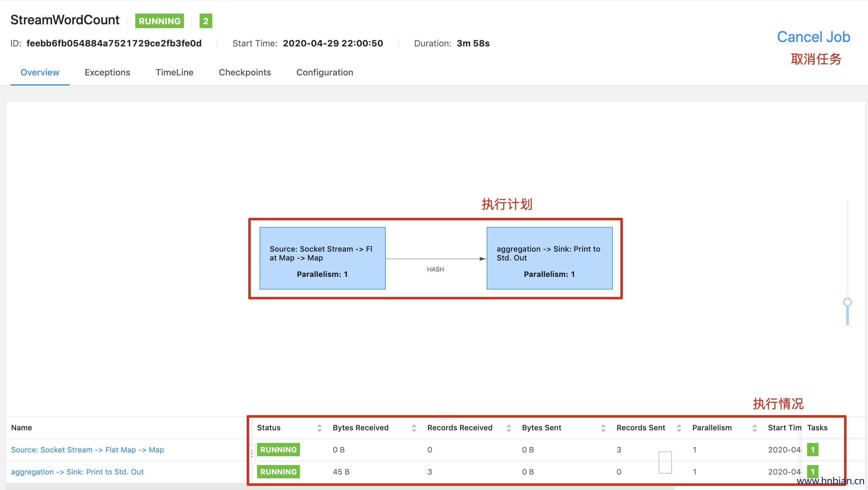Screen dimensions: 868x490
Task: Sort by Parallelism column arrows
Action: click(754, 428)
